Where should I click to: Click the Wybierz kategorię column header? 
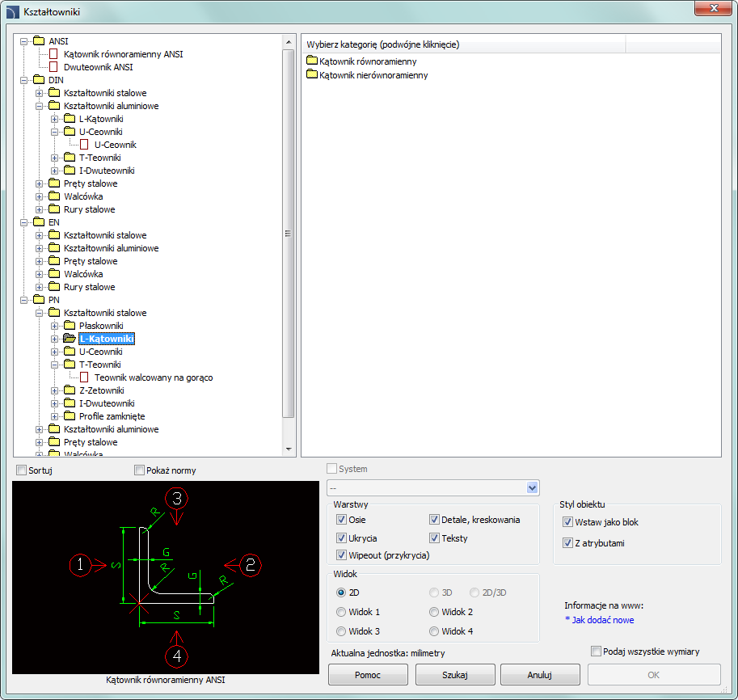464,44
